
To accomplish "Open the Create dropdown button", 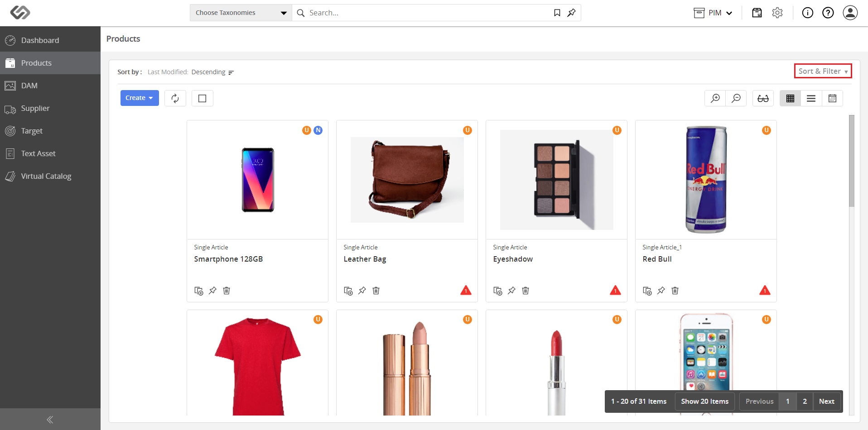I will point(140,98).
